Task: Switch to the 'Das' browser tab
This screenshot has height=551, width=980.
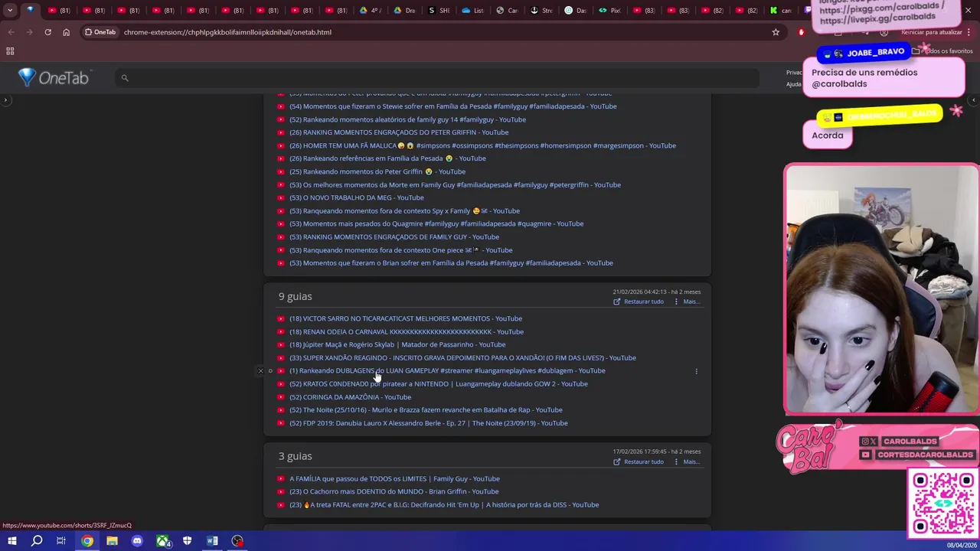Action: pos(576,11)
